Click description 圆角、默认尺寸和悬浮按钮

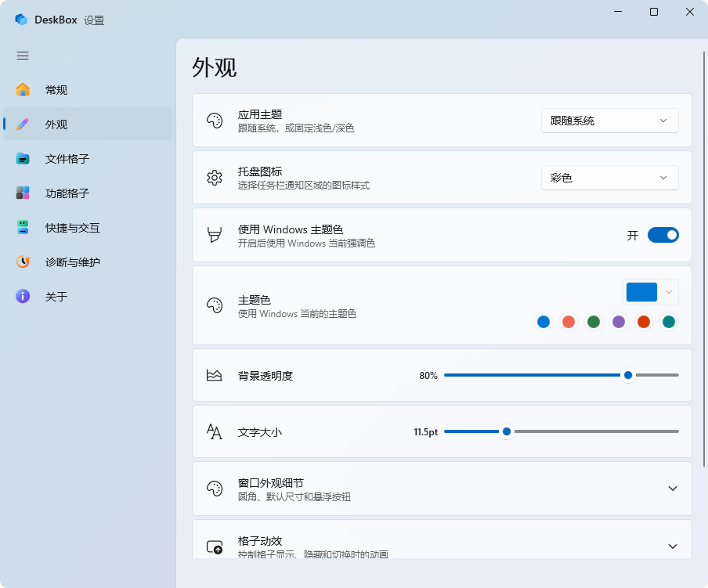pos(294,497)
